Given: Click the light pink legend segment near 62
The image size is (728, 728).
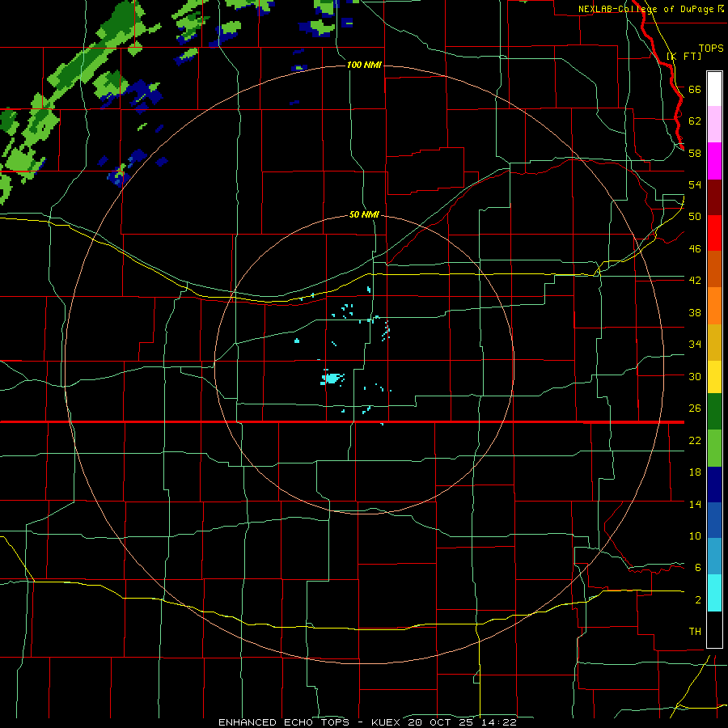Looking at the screenshot, I should tap(714, 124).
